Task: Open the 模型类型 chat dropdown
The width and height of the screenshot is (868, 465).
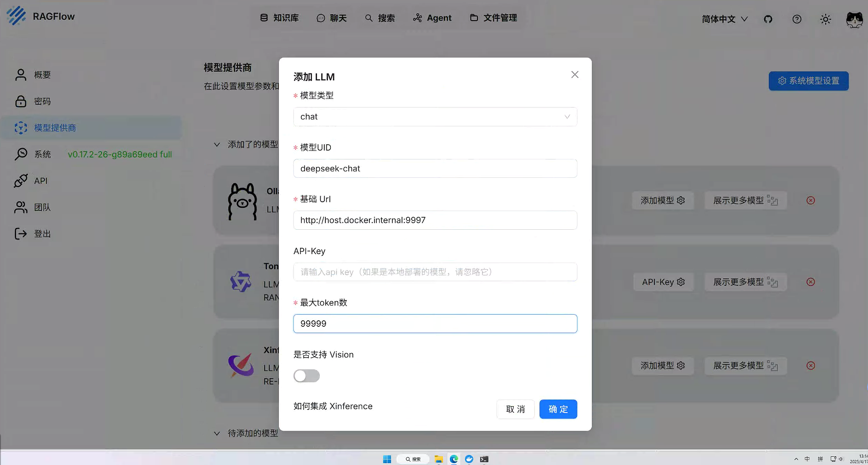Action: click(x=435, y=117)
